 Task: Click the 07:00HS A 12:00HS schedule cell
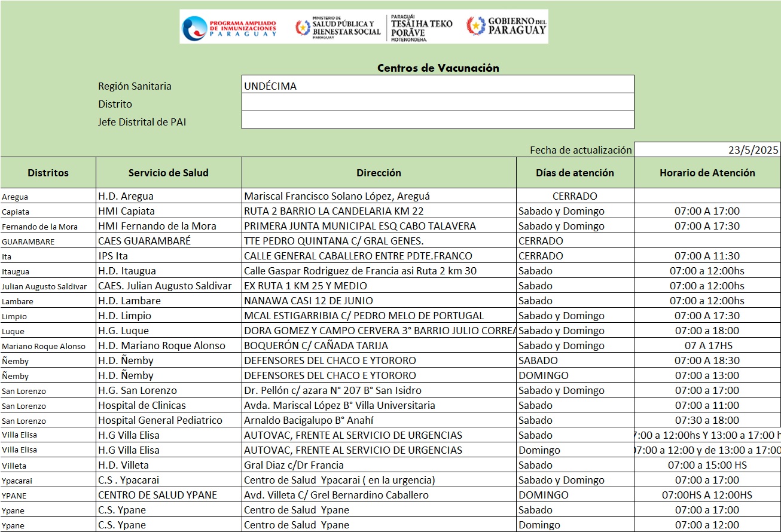(707, 495)
